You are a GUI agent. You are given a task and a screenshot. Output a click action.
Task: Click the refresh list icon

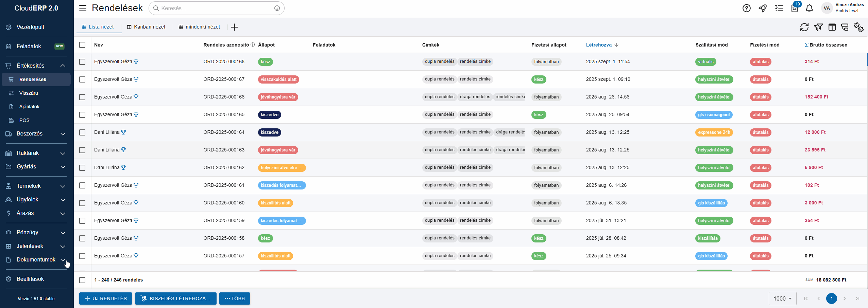point(804,27)
